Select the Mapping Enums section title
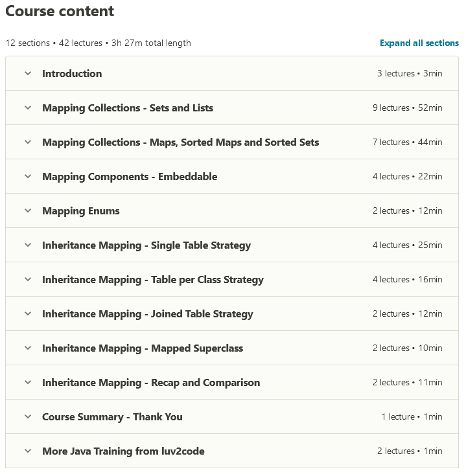The width and height of the screenshot is (466, 476). (x=81, y=211)
